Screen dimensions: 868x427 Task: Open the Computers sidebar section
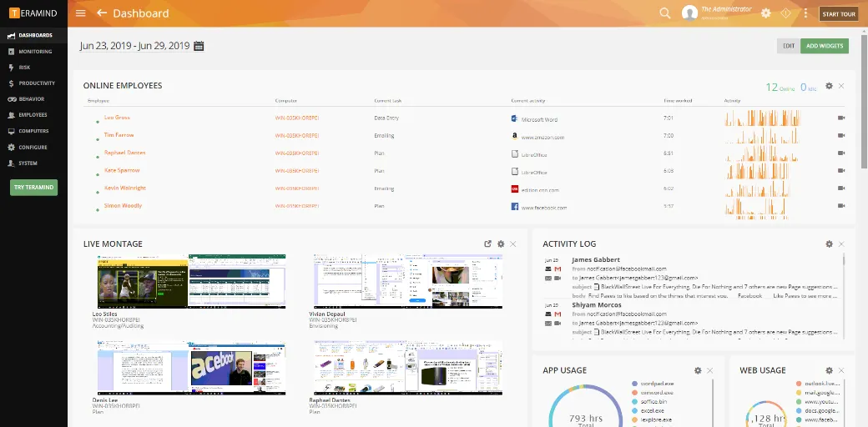pos(33,131)
